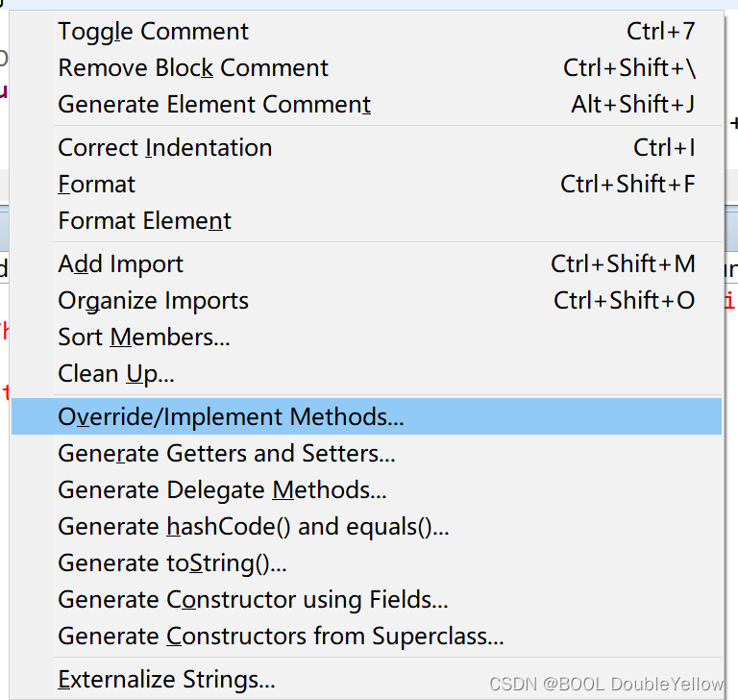
Task: Click Organize Imports
Action: pyautogui.click(x=154, y=301)
